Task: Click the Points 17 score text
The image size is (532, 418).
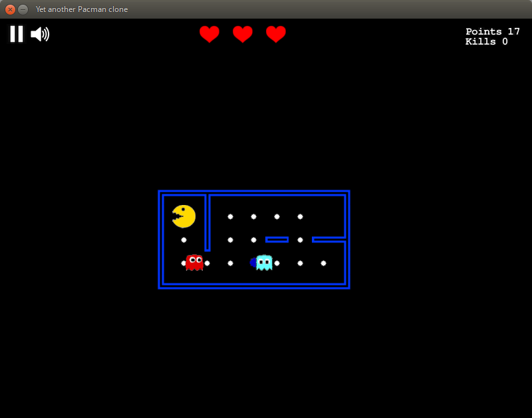Action: click(x=492, y=31)
